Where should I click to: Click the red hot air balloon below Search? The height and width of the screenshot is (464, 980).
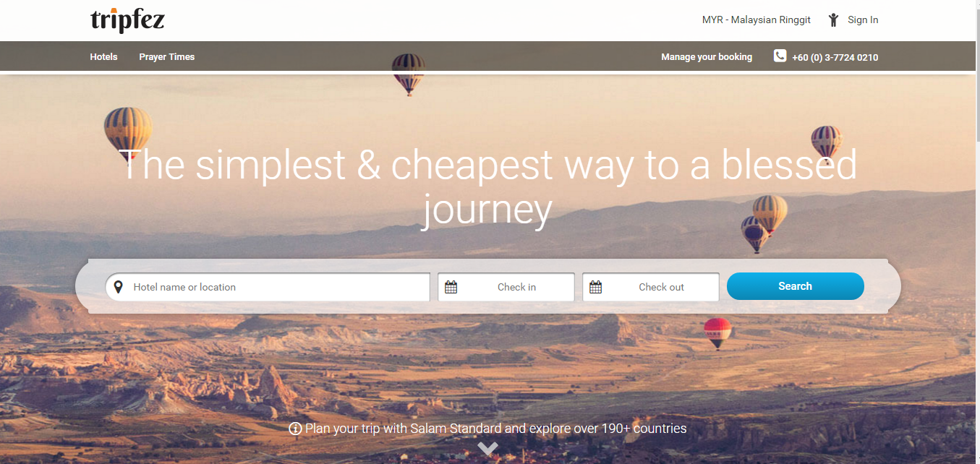717,333
